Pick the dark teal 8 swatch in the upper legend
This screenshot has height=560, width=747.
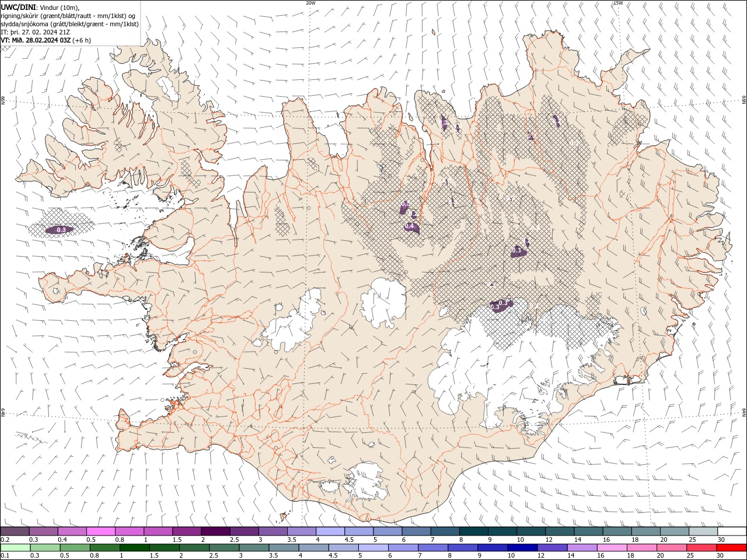473,531
